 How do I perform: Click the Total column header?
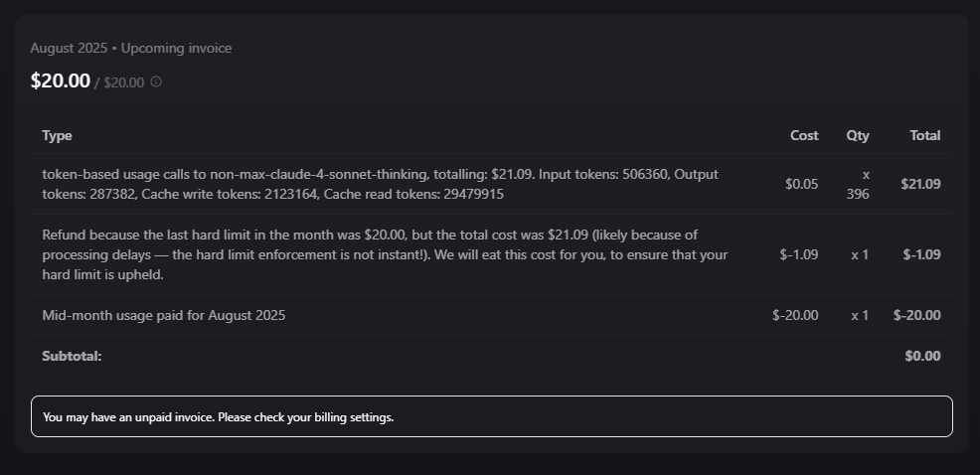925,135
